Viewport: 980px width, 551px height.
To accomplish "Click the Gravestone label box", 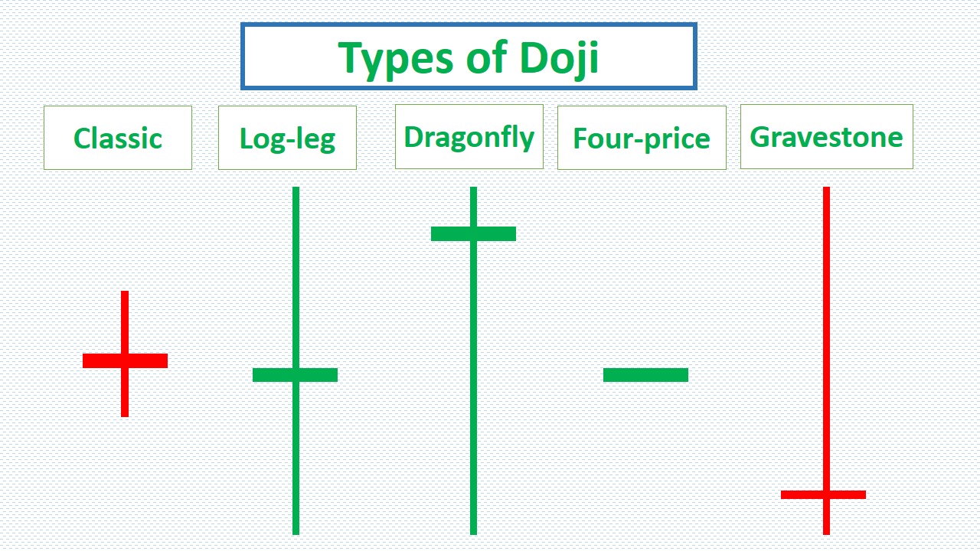I will tap(827, 136).
